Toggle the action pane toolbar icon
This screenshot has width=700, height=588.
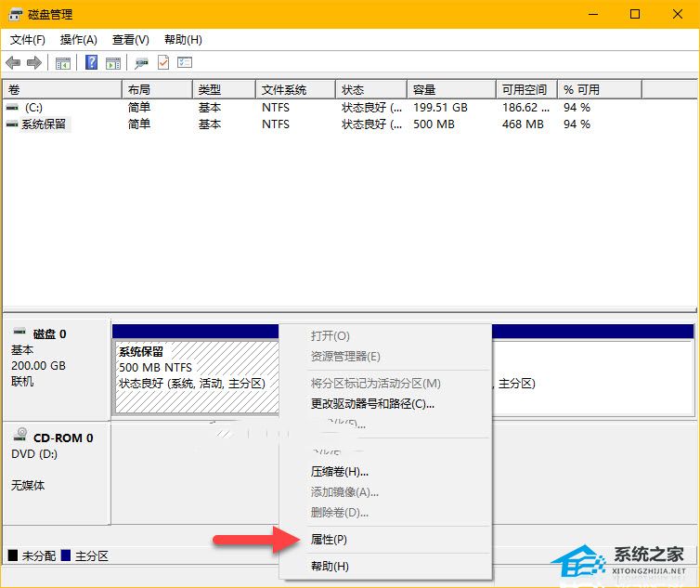click(x=113, y=63)
